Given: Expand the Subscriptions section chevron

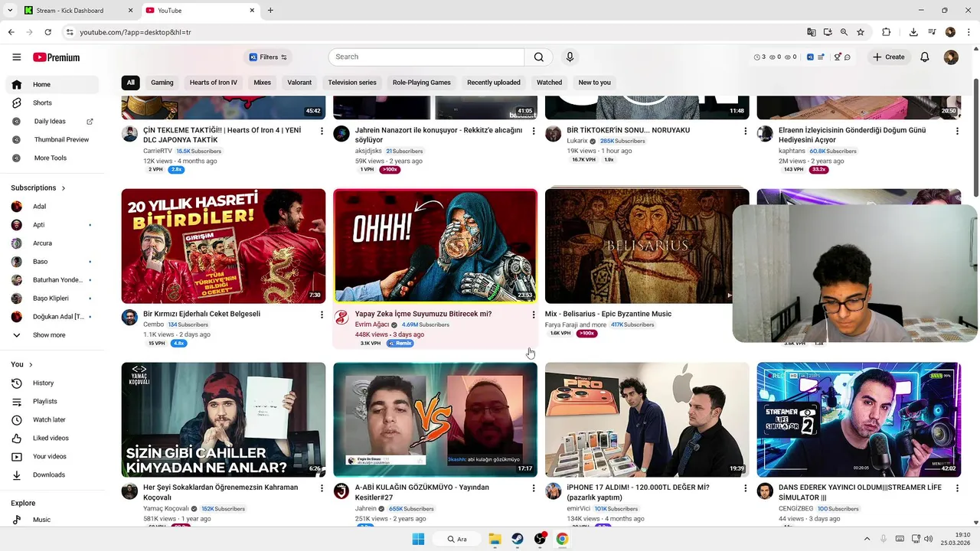Looking at the screenshot, I should (x=64, y=188).
